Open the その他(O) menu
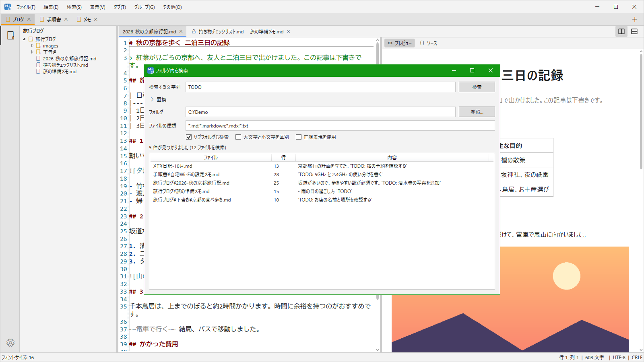 click(x=172, y=7)
